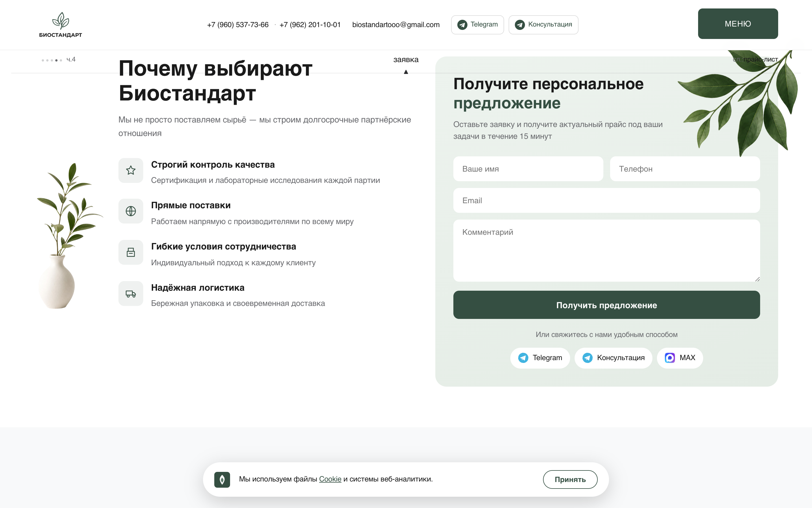Click the сл. прайс-лист navigation link
812x508 pixels.
coord(755,60)
